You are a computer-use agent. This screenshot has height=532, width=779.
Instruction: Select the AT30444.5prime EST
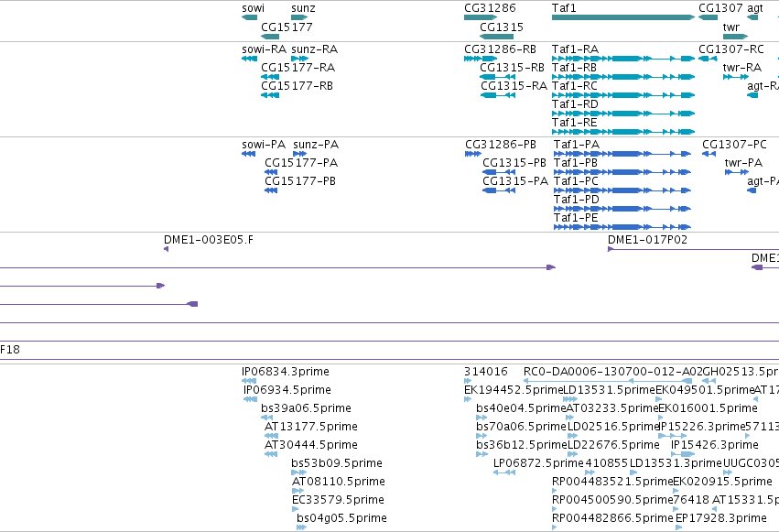271,454
